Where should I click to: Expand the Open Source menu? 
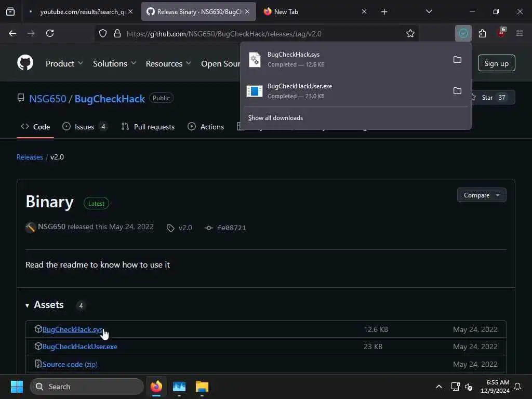pos(220,63)
